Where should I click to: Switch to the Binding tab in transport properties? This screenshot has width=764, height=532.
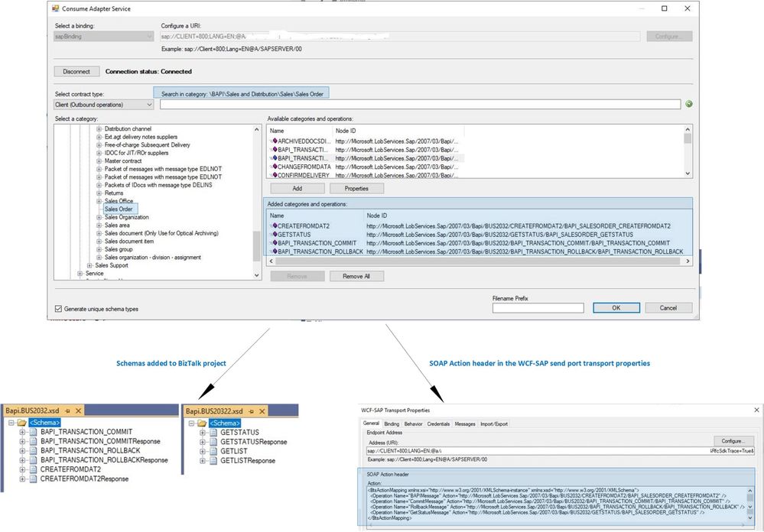(x=392, y=423)
